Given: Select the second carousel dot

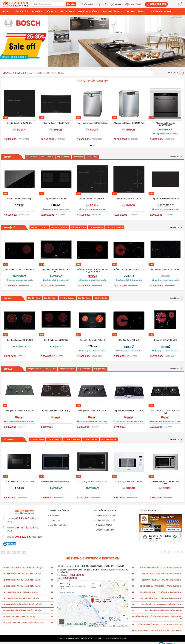Looking at the screenshot, I should pos(94,145).
